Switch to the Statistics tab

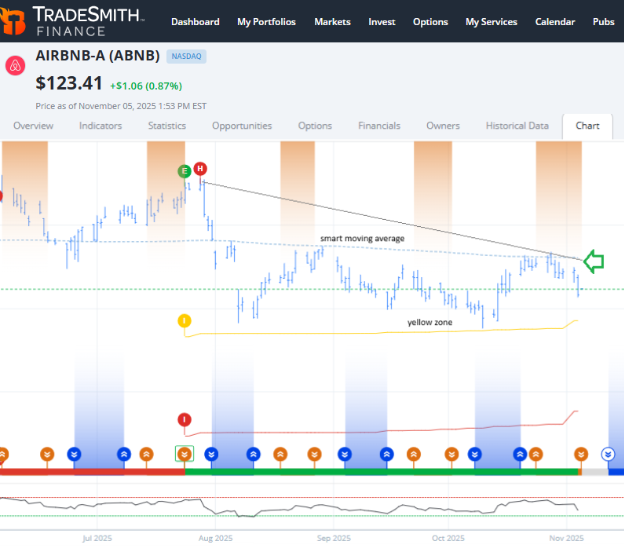click(x=167, y=126)
